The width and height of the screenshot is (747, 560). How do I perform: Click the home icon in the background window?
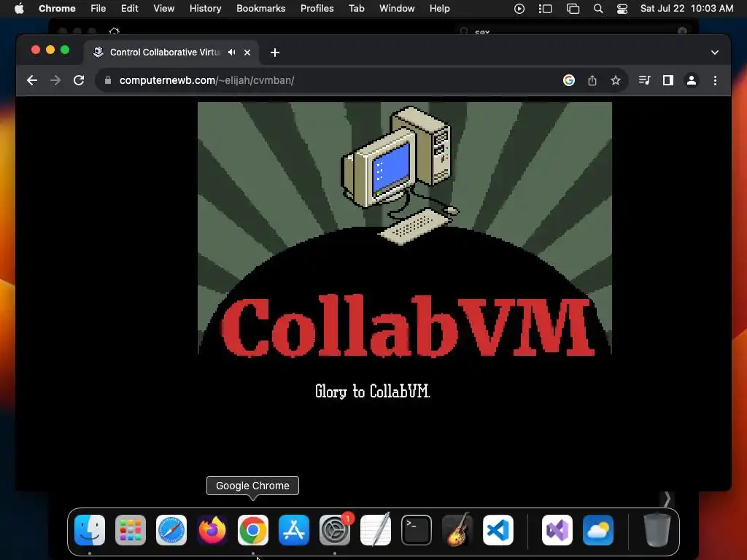[x=114, y=31]
